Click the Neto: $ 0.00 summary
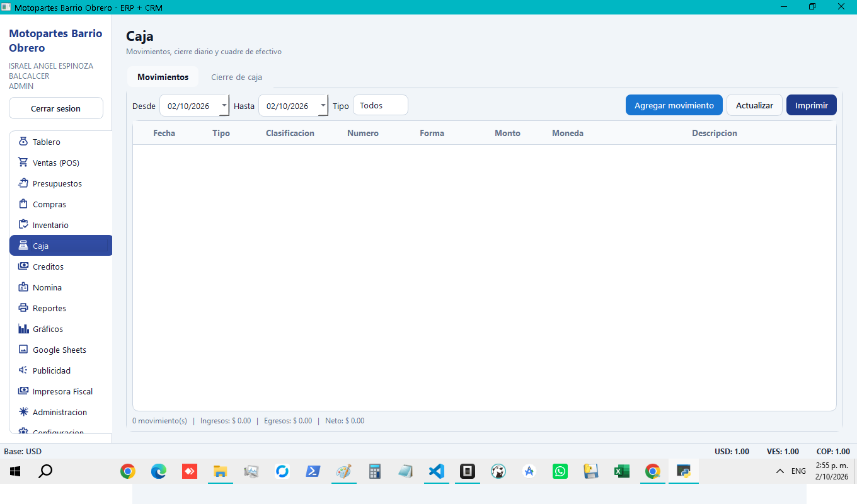 pyautogui.click(x=345, y=421)
